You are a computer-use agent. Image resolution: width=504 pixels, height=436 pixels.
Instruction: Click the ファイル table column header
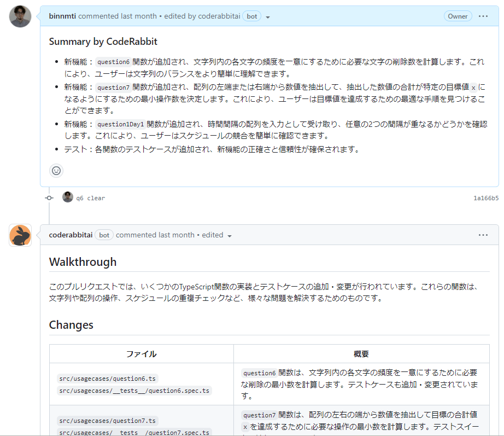142,354
